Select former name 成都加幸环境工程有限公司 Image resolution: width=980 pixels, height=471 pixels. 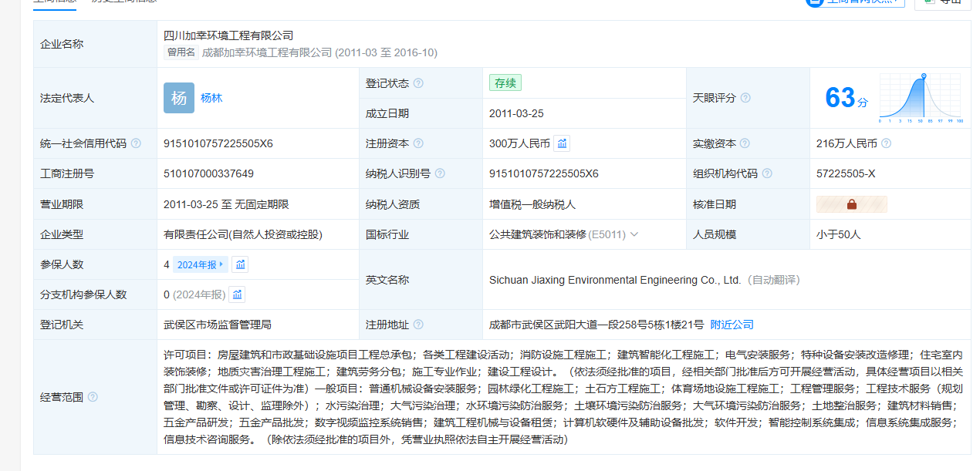[267, 52]
